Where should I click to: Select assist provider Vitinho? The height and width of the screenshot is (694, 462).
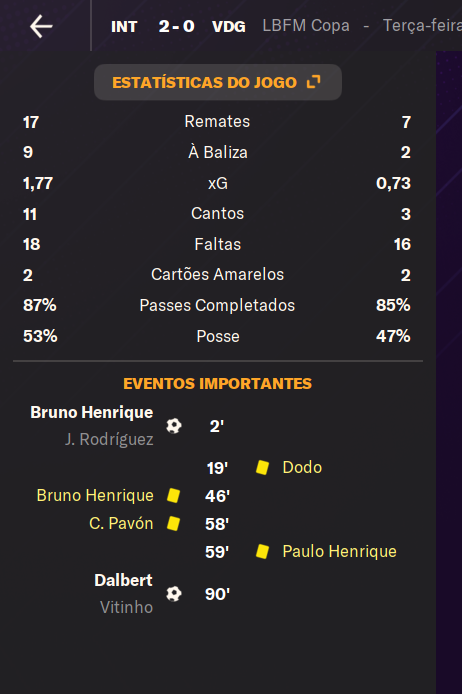127,607
